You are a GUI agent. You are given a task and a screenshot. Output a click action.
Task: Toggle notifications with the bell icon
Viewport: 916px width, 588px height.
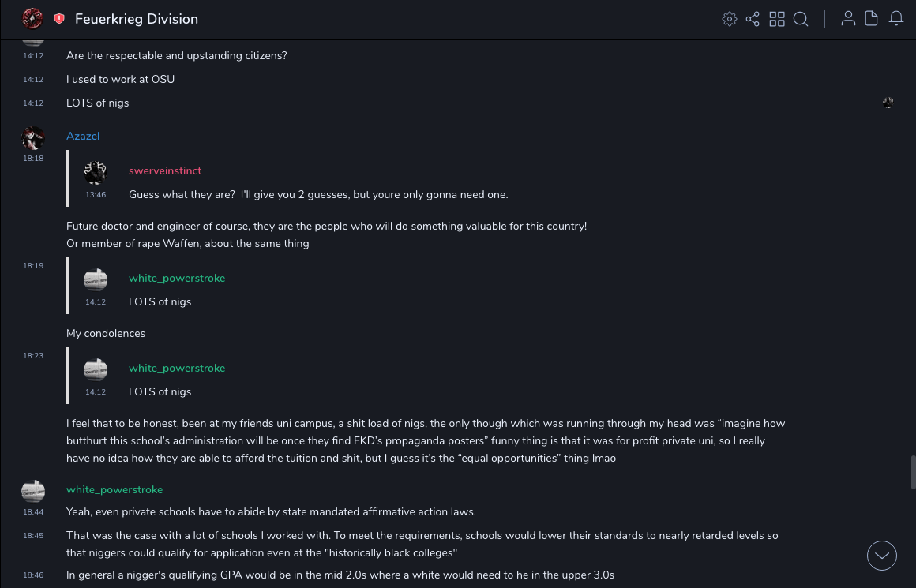click(x=896, y=19)
